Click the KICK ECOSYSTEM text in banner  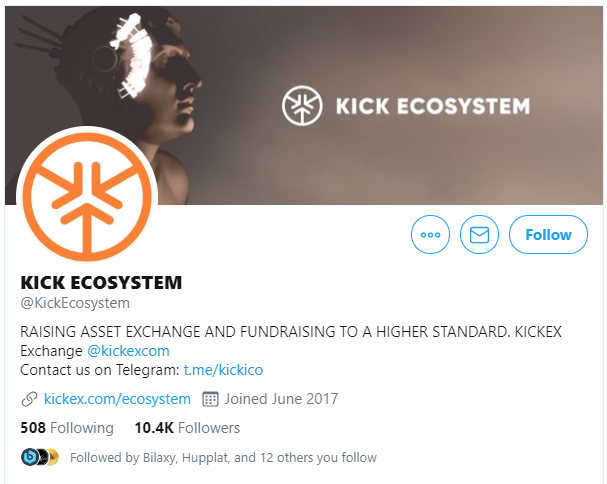(429, 106)
